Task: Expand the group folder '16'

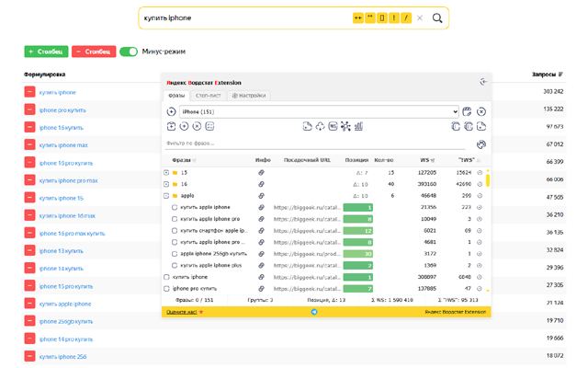Action: (166, 184)
